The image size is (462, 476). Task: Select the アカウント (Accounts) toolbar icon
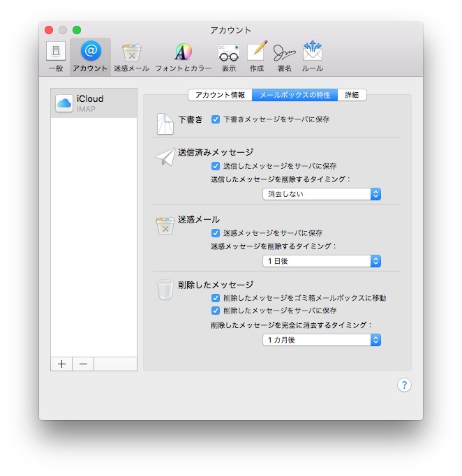(90, 56)
